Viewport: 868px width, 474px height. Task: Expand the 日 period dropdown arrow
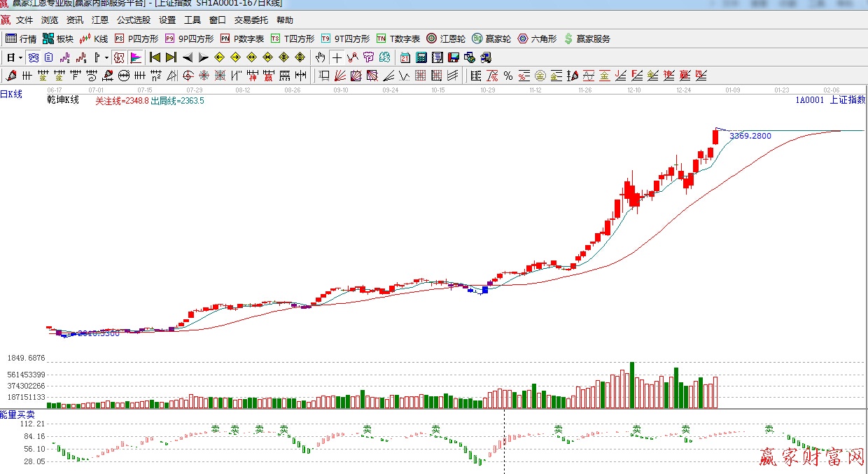20,57
